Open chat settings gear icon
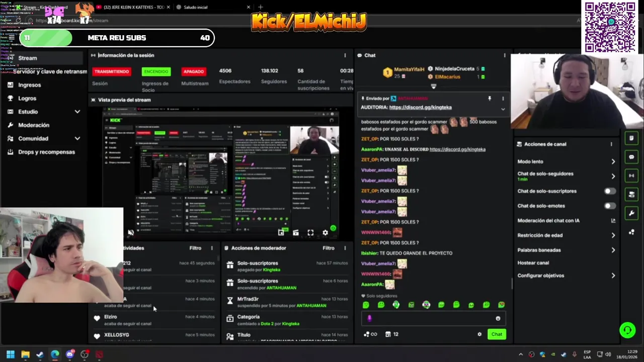Screen dimensions: 644x362 click(x=479, y=334)
